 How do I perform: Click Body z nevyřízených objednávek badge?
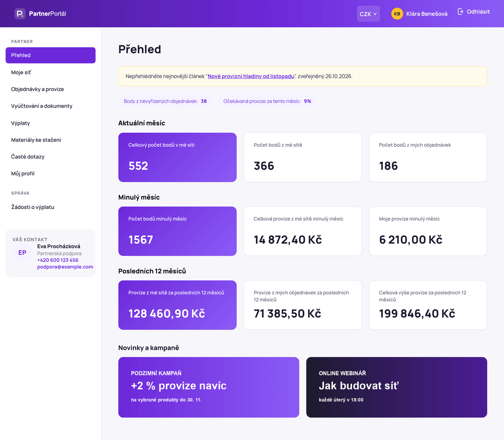point(165,101)
